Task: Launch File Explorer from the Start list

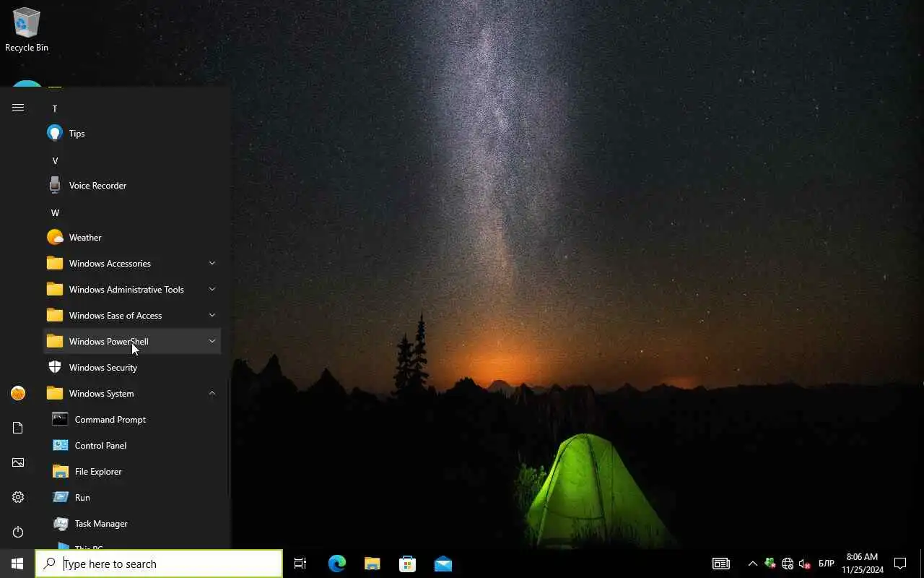Action: [132, 472]
